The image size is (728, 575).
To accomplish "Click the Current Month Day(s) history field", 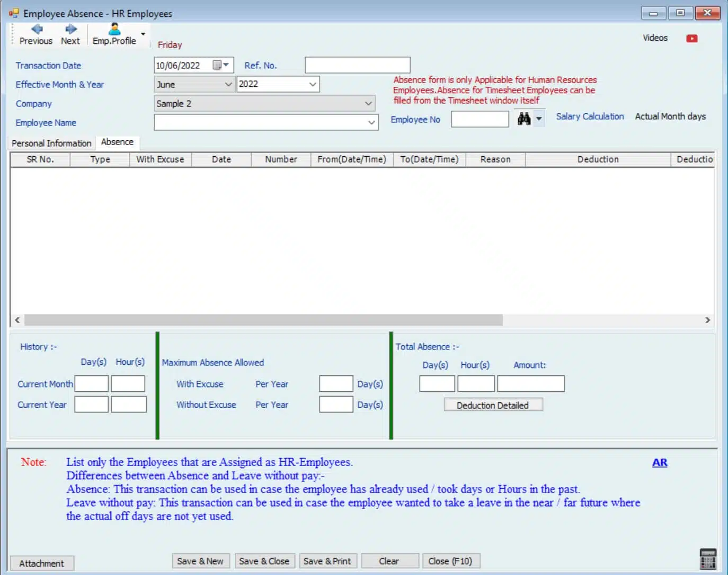I will (92, 383).
